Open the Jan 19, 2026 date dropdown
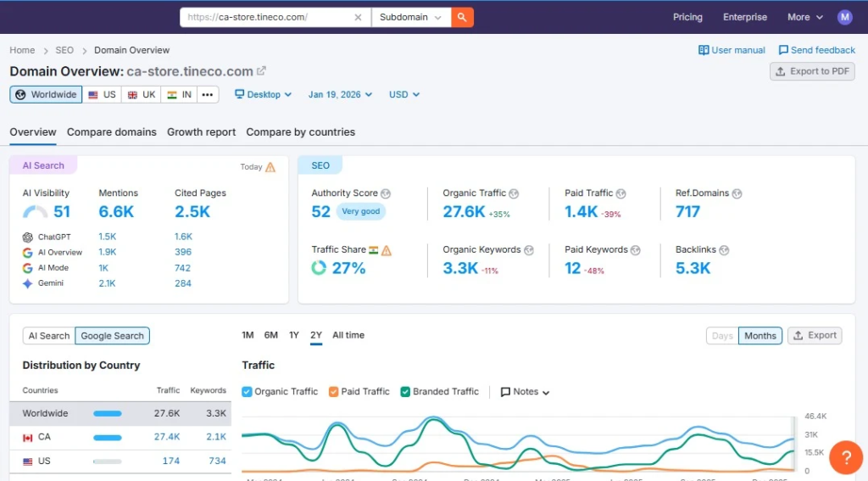Viewport: 868px width, 481px height. coord(340,95)
